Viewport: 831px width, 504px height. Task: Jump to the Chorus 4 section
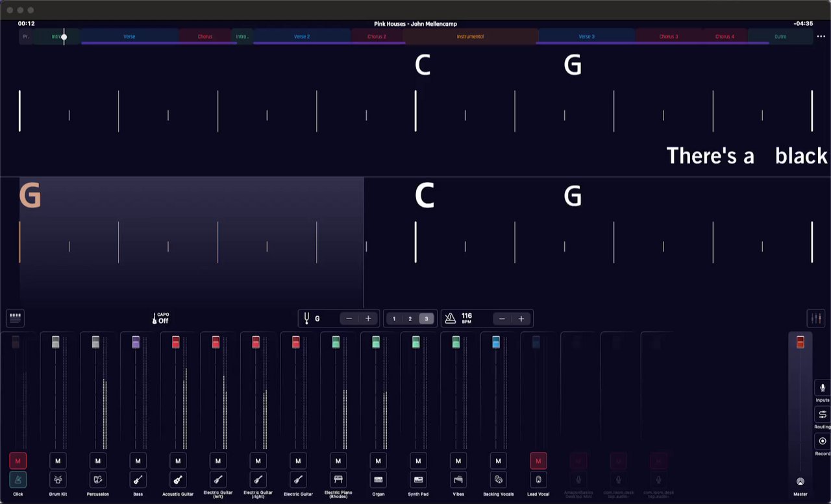(725, 36)
